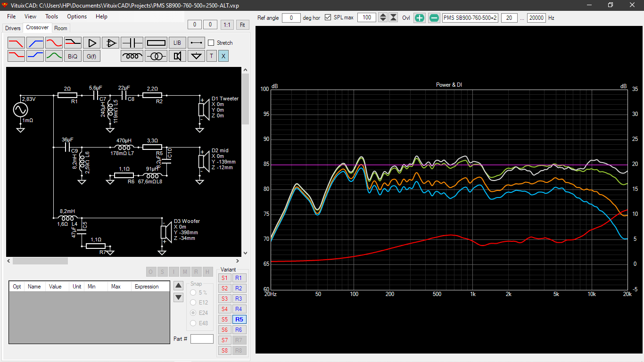
Task: Click the schematic vertical scrollbar thumb
Action: [245, 99]
